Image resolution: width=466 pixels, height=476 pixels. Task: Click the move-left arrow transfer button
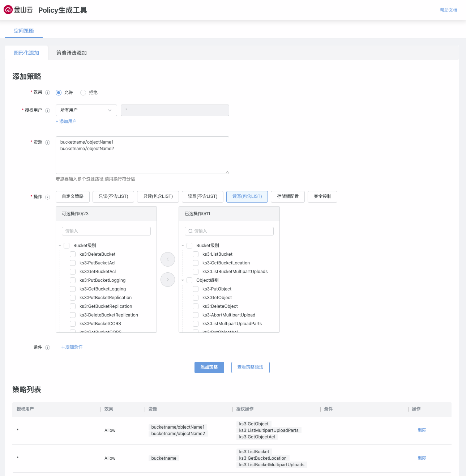click(168, 259)
